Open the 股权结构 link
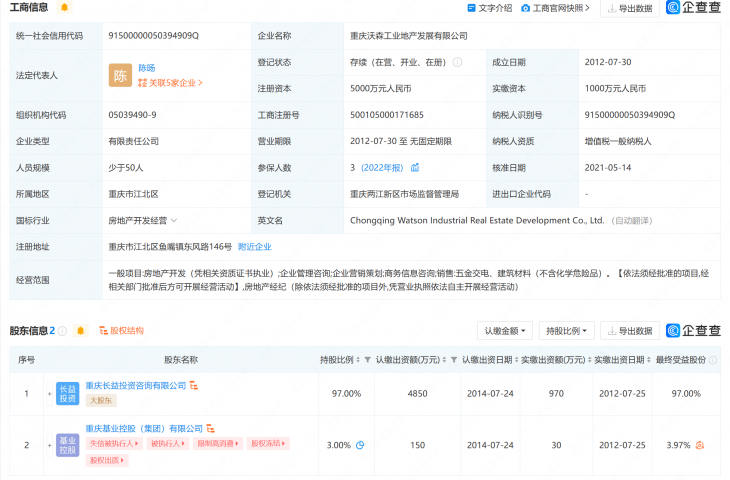This screenshot has width=730, height=480. [122, 331]
